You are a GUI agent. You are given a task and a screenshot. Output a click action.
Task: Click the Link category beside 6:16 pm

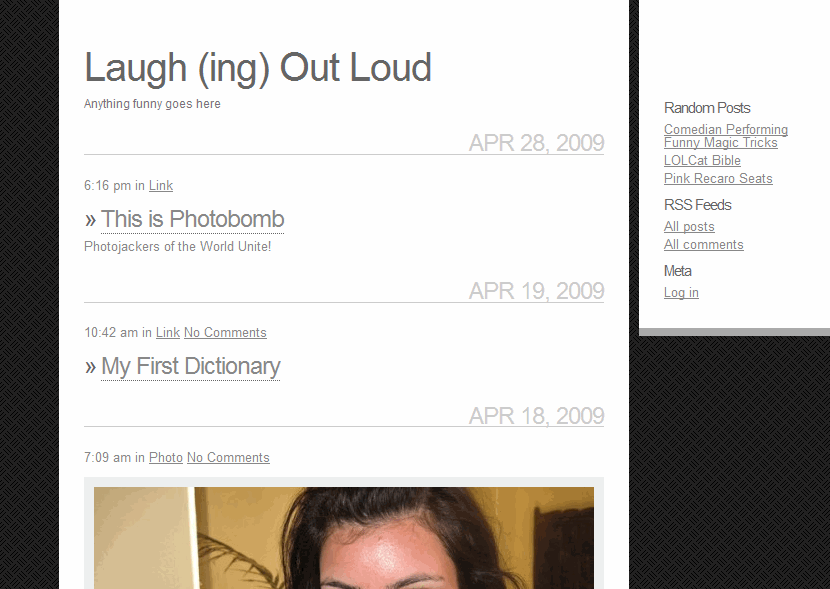[161, 186]
